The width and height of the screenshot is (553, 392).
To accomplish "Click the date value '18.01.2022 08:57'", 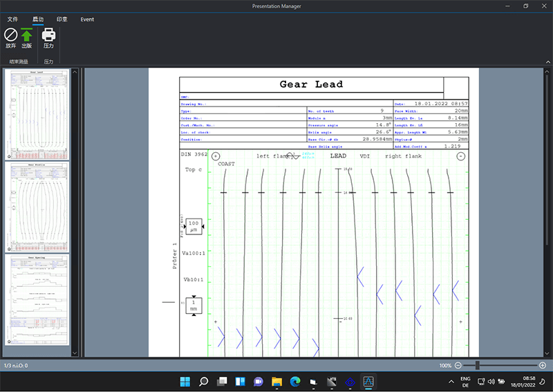I will click(441, 104).
